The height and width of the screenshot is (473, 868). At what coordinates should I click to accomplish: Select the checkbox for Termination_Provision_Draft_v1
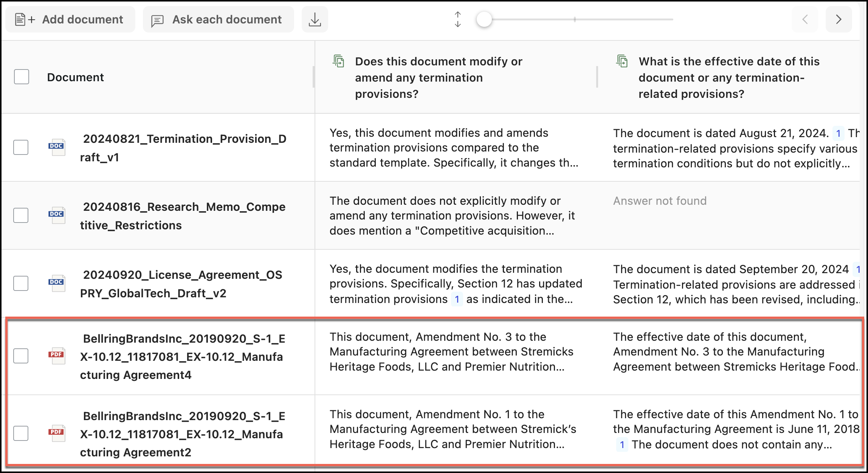click(21, 147)
